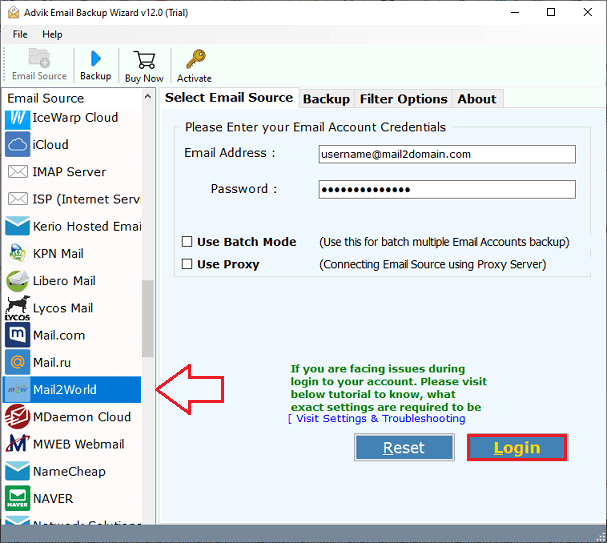Select 'NameCheap' list entry text
This screenshot has width=607, height=543.
(x=69, y=471)
